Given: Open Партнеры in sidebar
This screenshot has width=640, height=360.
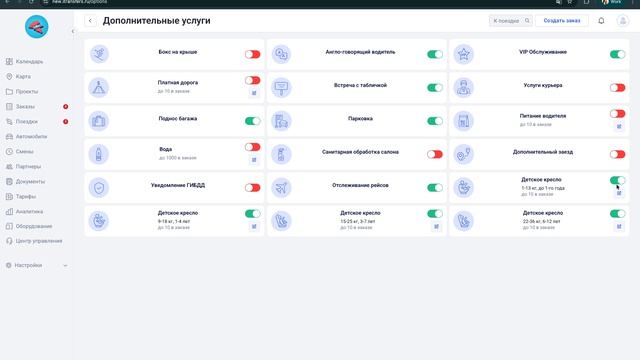Looking at the screenshot, I should [x=24, y=167].
